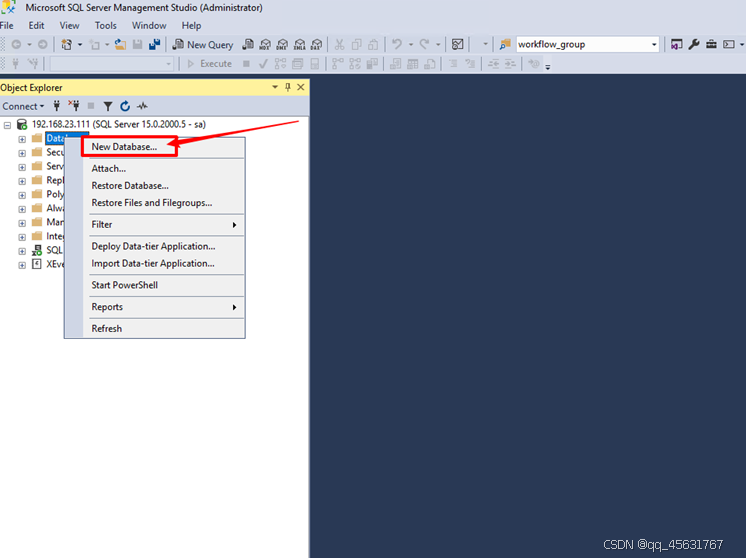Open the Undo history dropdown arrow
This screenshot has width=746, height=558.
[x=411, y=45]
